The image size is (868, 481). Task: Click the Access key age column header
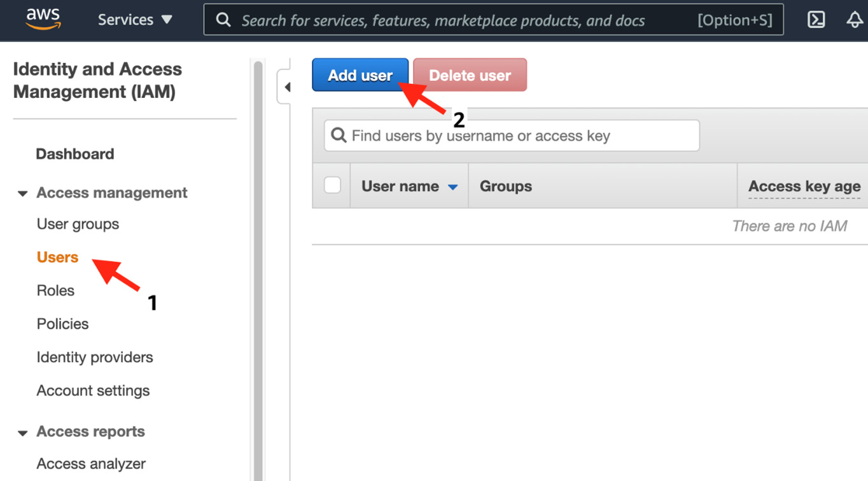[x=804, y=186]
